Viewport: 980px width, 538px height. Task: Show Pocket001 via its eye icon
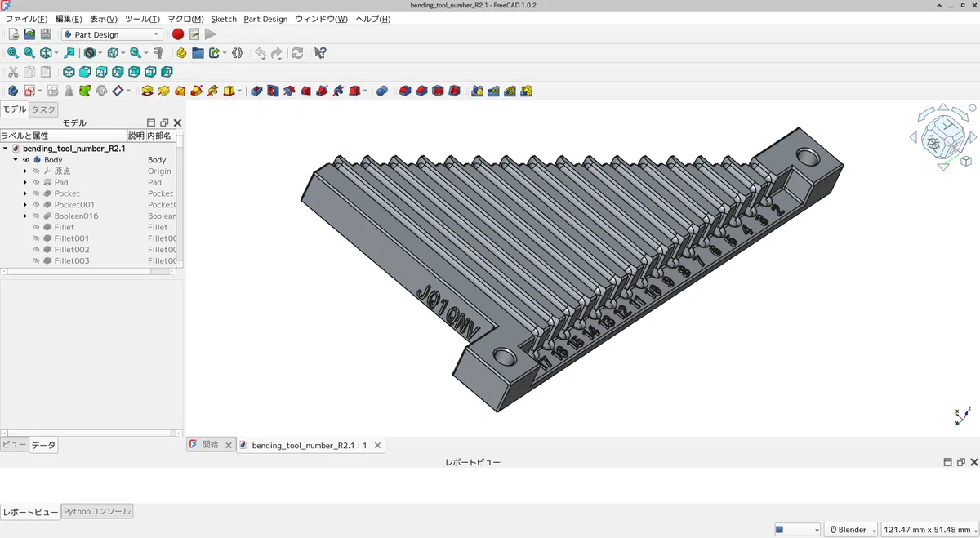pyautogui.click(x=36, y=205)
